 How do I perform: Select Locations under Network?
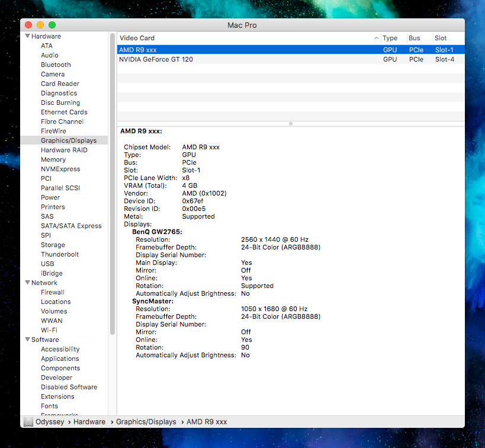point(56,302)
